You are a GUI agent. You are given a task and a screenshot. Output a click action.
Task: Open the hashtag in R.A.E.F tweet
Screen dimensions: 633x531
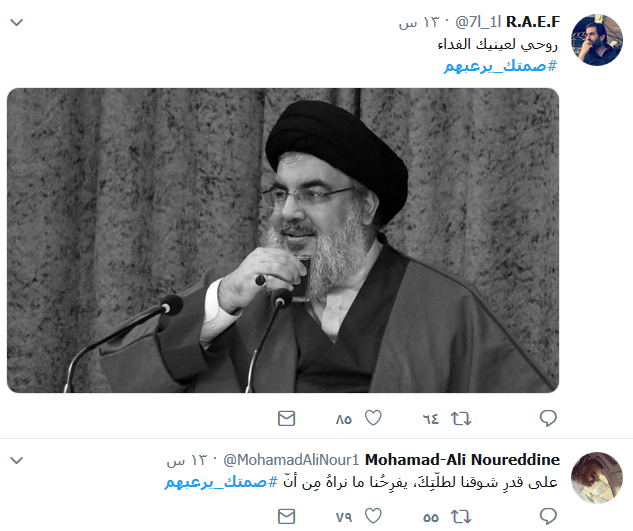500,66
